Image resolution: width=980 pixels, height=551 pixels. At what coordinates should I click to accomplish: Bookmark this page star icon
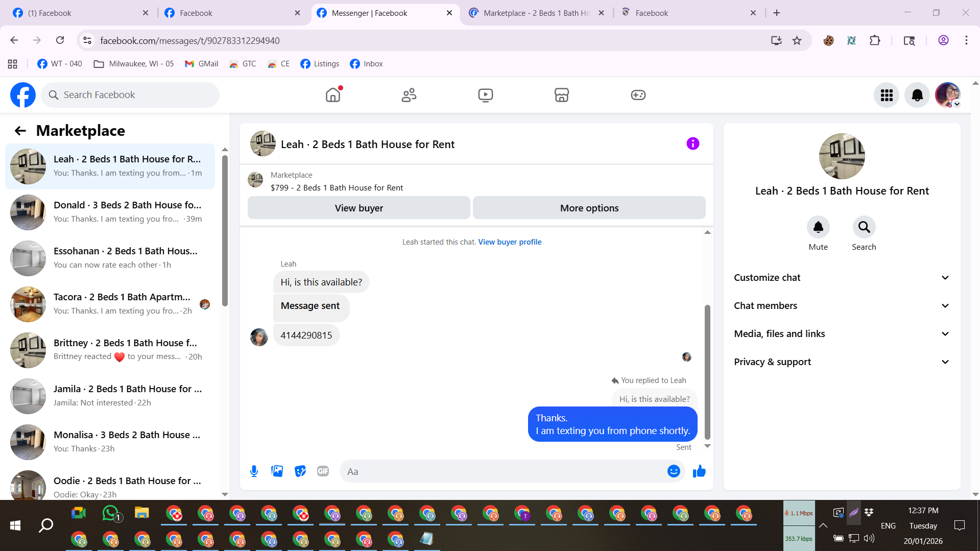coord(797,40)
